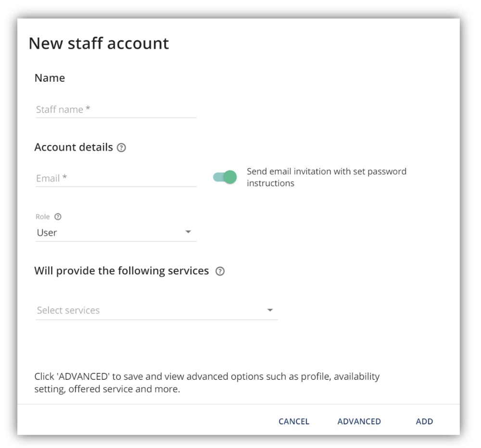Click the Role dropdown arrow
Viewport: 481px width, 448px height.
pos(189,232)
